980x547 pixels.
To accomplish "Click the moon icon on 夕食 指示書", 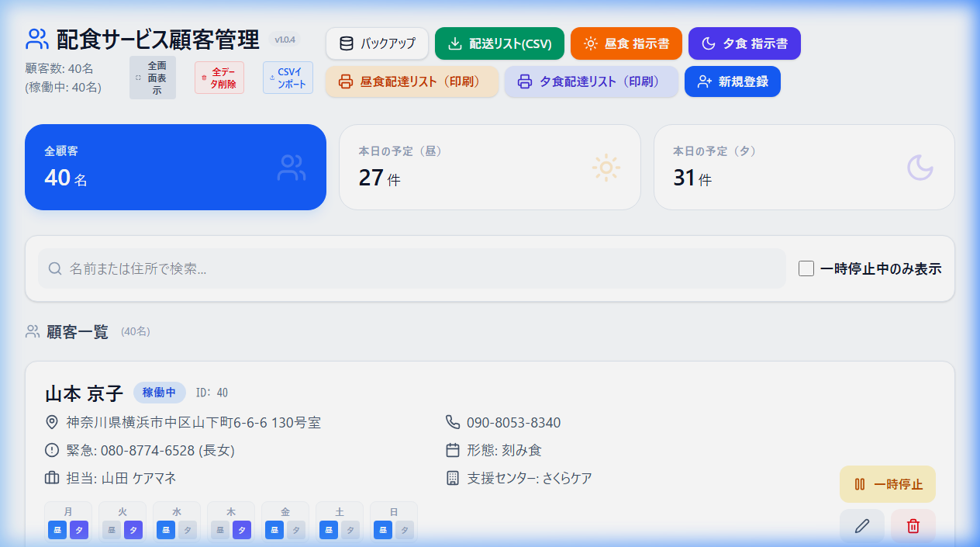I will [x=709, y=43].
